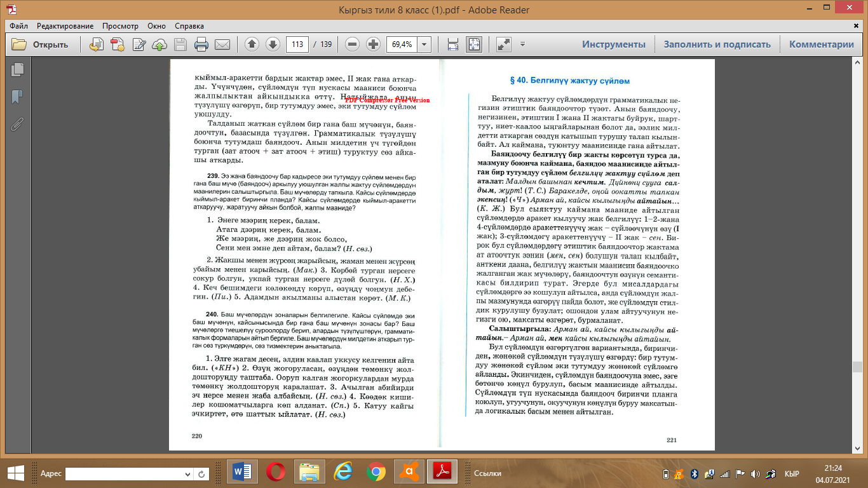The width and height of the screenshot is (868, 488).
Task: Click the convert to PDF online icon
Action: click(x=97, y=44)
